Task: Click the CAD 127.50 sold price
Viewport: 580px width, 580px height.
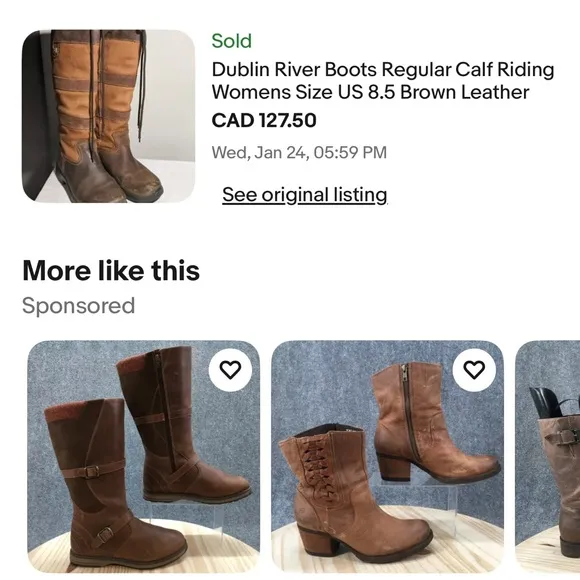Action: tap(264, 120)
